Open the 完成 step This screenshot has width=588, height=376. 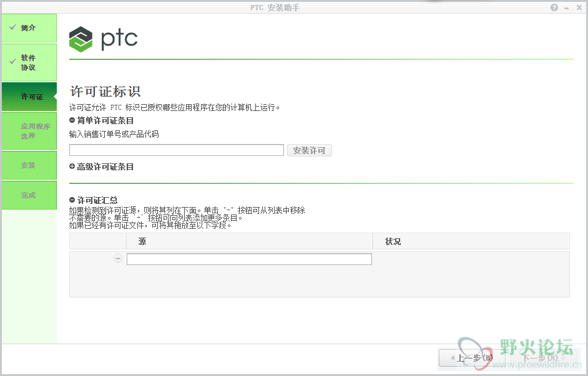29,195
